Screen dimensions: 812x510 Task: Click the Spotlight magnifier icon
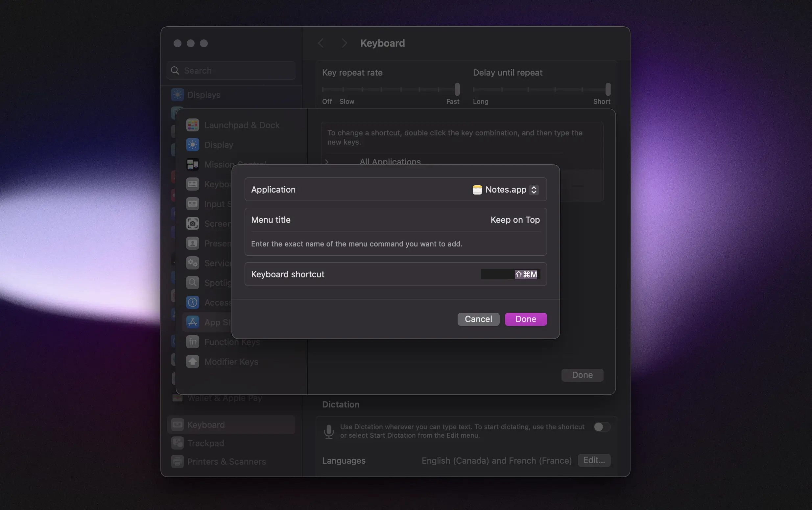coord(193,283)
